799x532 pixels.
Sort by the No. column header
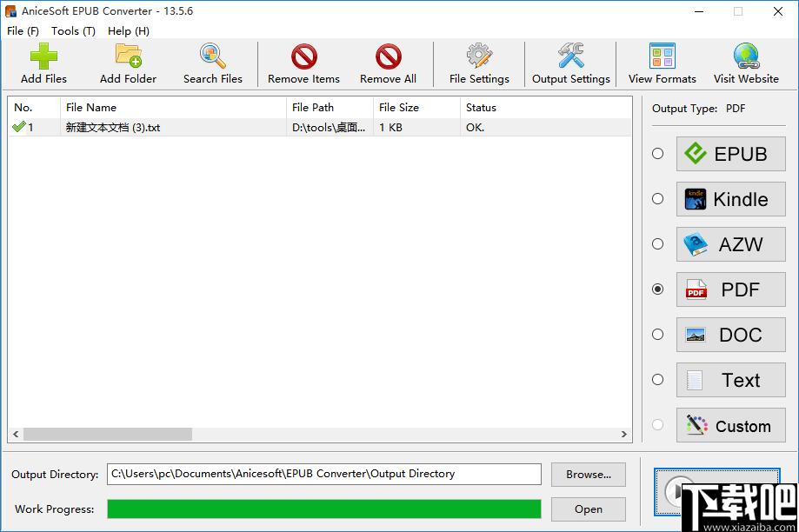click(34, 108)
